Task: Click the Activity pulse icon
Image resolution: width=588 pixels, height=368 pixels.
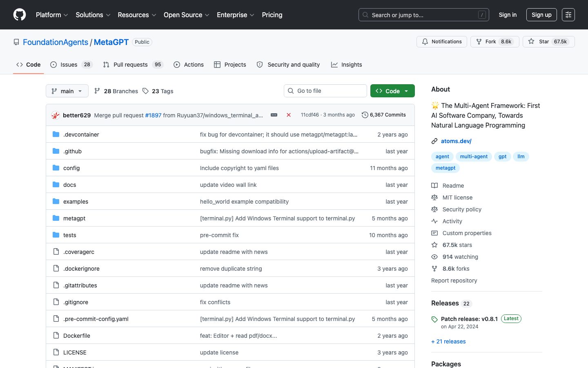Action: pos(434,221)
